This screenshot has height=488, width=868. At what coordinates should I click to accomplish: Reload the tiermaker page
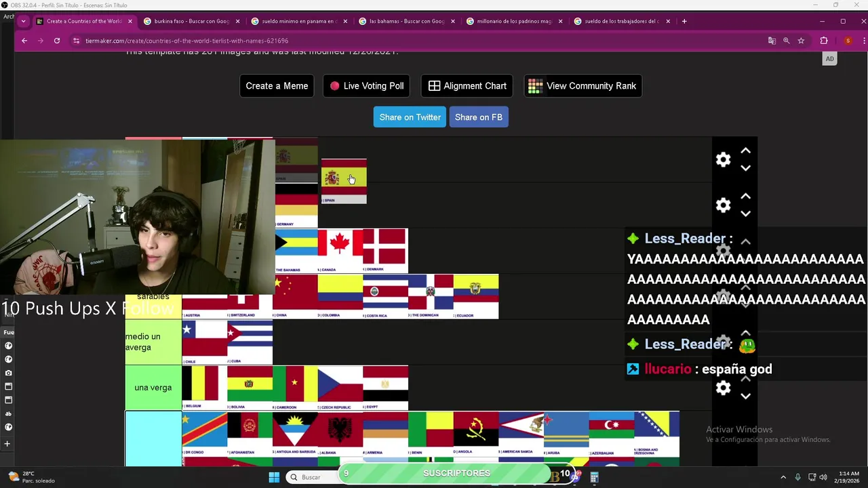pos(57,41)
